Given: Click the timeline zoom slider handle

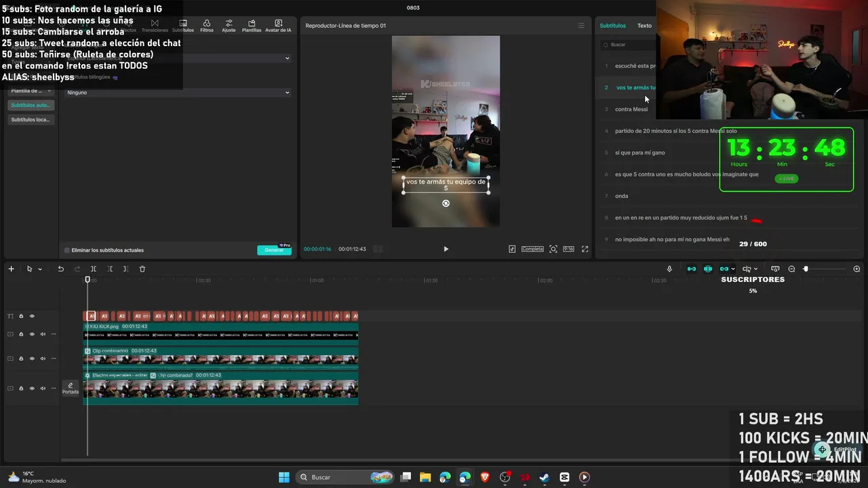Looking at the screenshot, I should (x=806, y=269).
